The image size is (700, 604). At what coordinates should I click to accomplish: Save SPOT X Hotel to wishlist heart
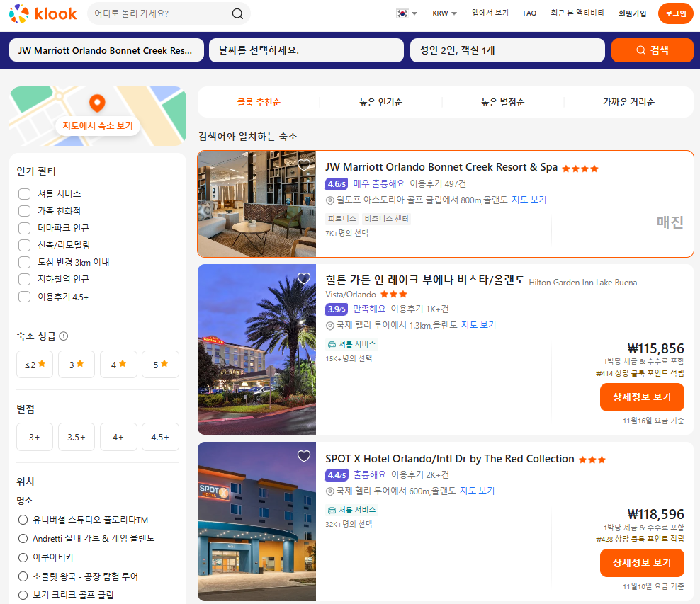click(303, 456)
